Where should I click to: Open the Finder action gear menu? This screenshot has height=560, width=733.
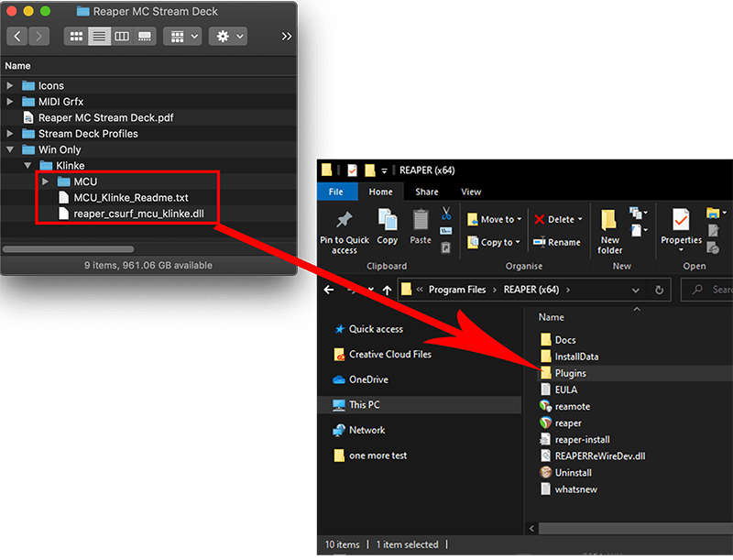(228, 36)
